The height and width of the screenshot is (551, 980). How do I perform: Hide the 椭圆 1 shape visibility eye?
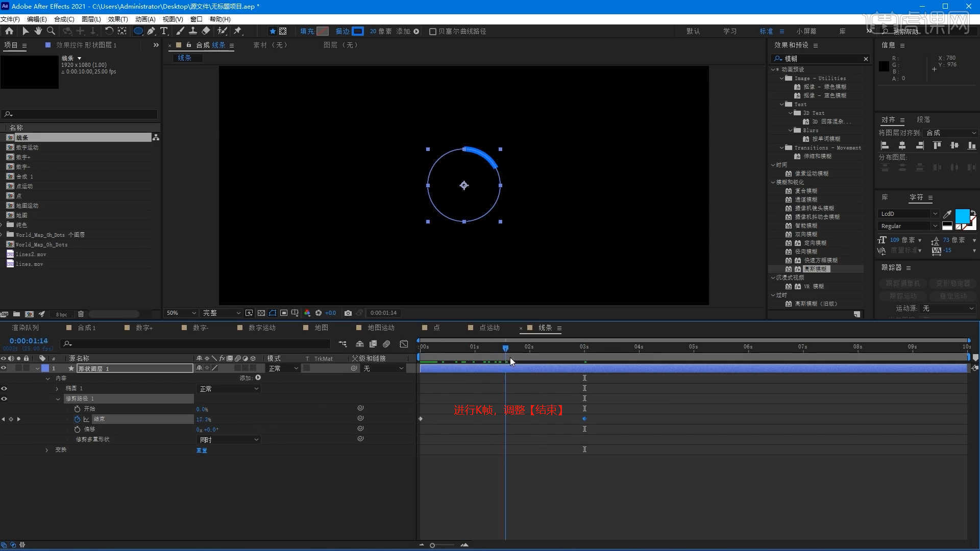(x=4, y=389)
